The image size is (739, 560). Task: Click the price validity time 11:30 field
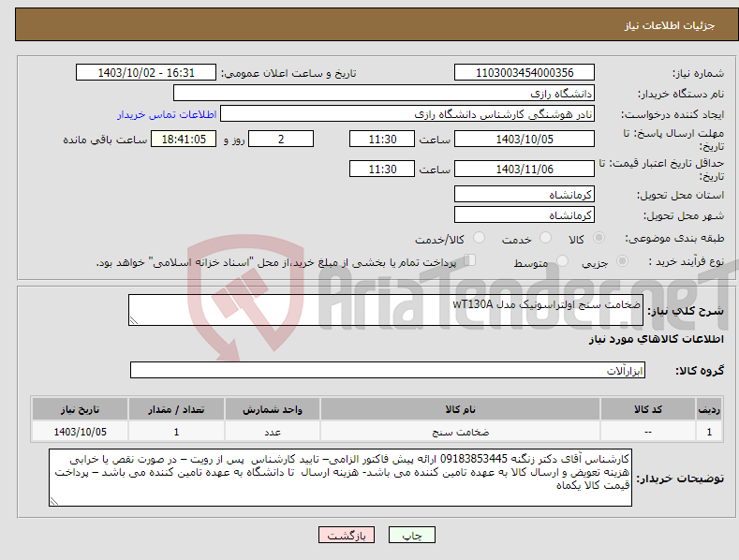pyautogui.click(x=382, y=169)
